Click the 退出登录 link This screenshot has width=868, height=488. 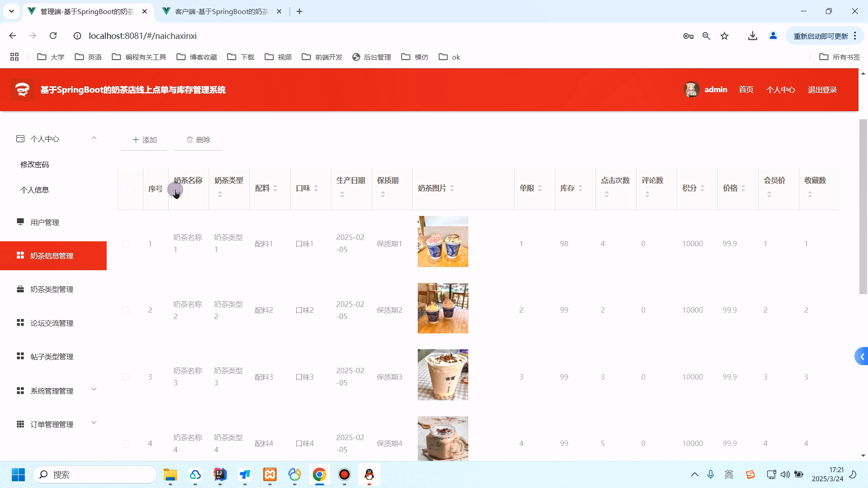pyautogui.click(x=822, y=89)
